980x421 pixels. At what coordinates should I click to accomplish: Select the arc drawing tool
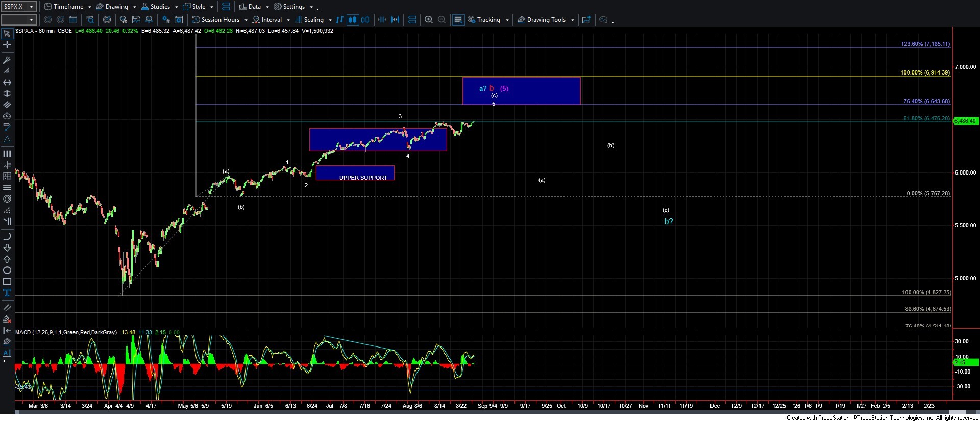(7, 236)
